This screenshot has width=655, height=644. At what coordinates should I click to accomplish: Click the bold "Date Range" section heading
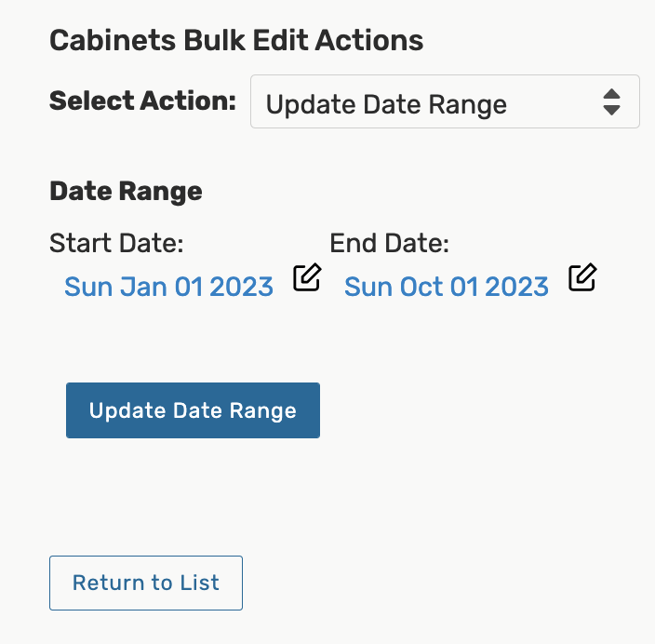point(126,192)
